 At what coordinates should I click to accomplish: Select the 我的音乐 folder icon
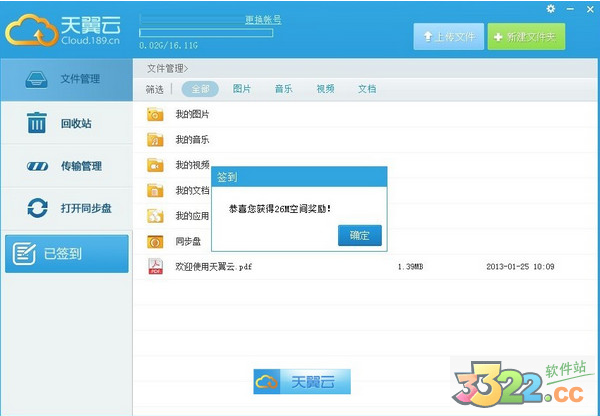pyautogui.click(x=155, y=140)
